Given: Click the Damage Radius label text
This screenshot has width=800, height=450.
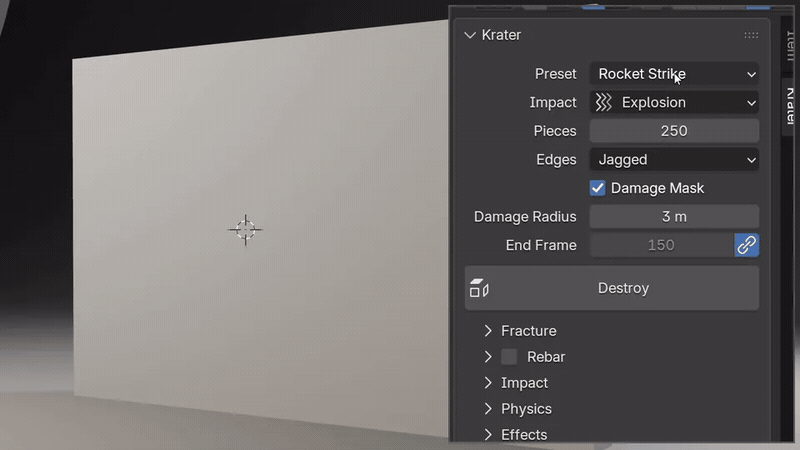Looking at the screenshot, I should (x=525, y=217).
